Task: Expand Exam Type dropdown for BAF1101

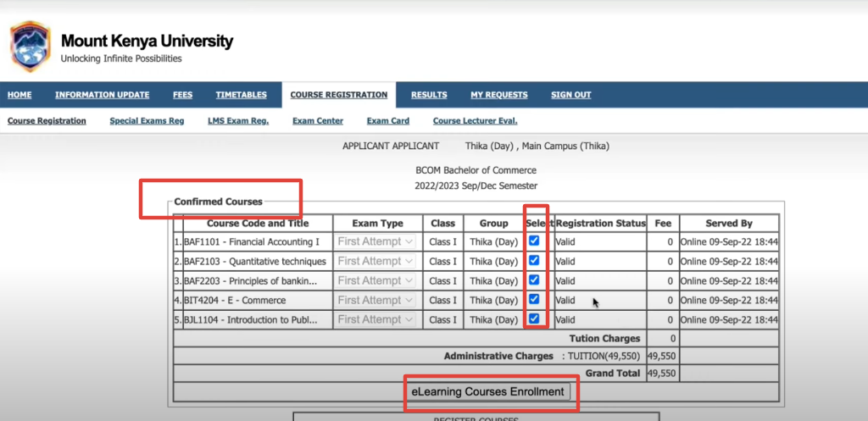Action: coord(376,241)
